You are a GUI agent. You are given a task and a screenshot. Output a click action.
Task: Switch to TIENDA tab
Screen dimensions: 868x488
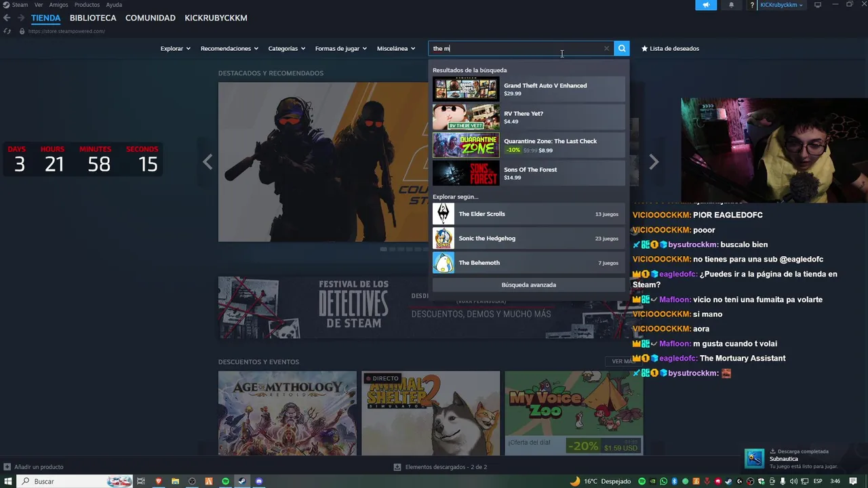45,18
